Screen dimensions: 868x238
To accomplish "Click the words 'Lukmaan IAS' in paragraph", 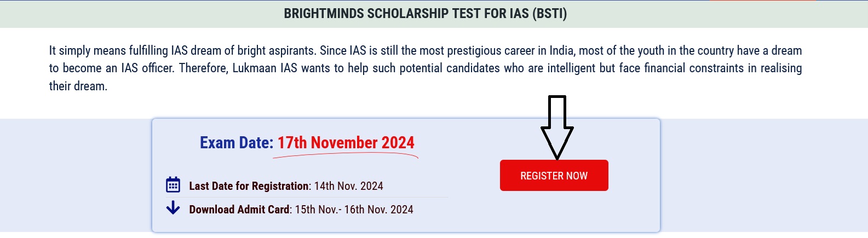I will [265, 68].
